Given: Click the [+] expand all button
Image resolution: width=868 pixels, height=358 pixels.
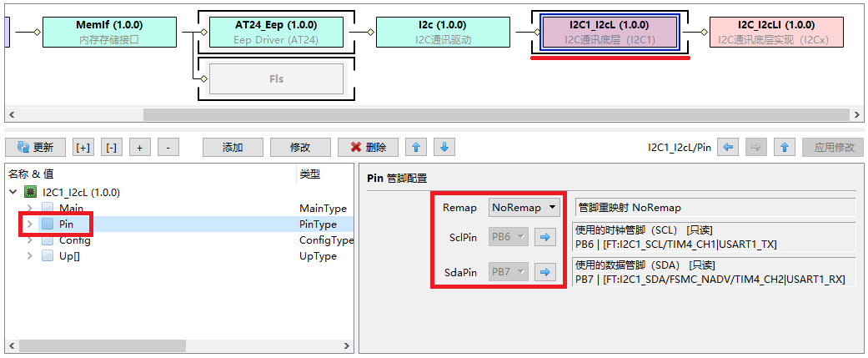Looking at the screenshot, I should pos(83,148).
